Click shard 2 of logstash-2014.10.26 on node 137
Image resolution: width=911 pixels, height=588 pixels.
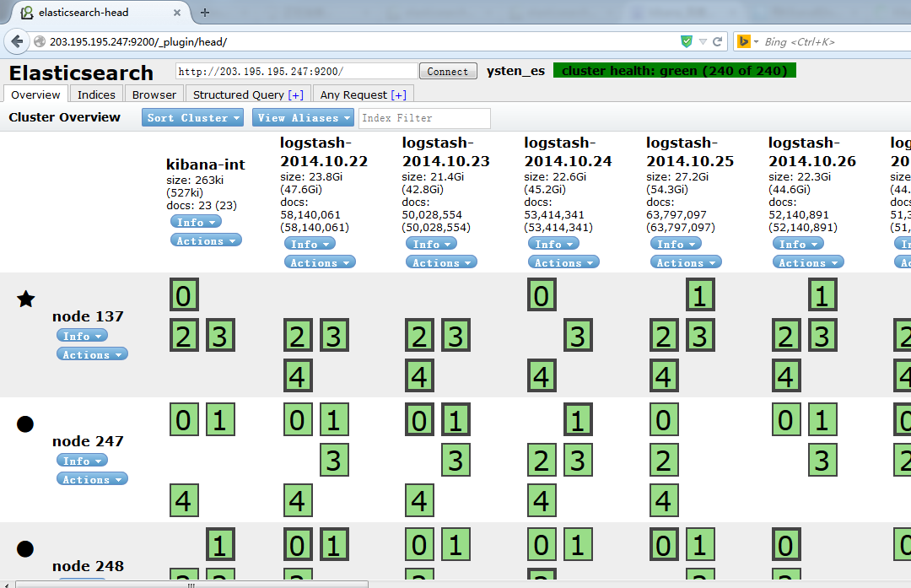pyautogui.click(x=786, y=335)
